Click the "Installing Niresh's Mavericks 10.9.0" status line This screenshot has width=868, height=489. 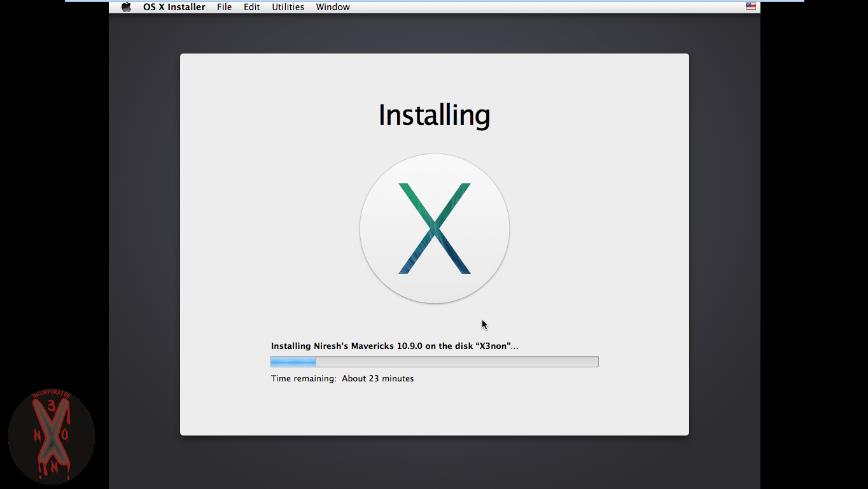point(395,346)
